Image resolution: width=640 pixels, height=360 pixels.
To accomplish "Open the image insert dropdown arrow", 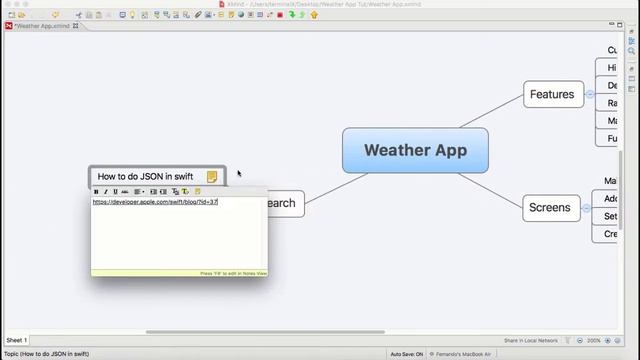I will (x=214, y=15).
